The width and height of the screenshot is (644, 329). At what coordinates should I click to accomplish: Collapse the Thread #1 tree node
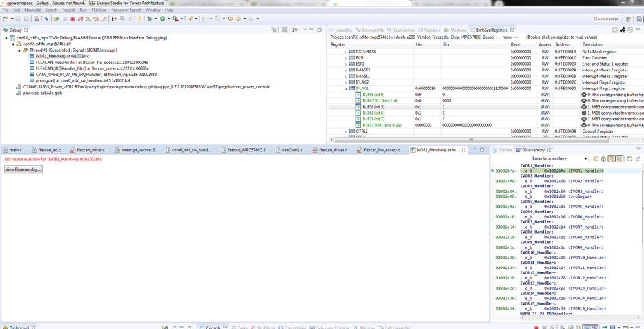[x=19, y=50]
